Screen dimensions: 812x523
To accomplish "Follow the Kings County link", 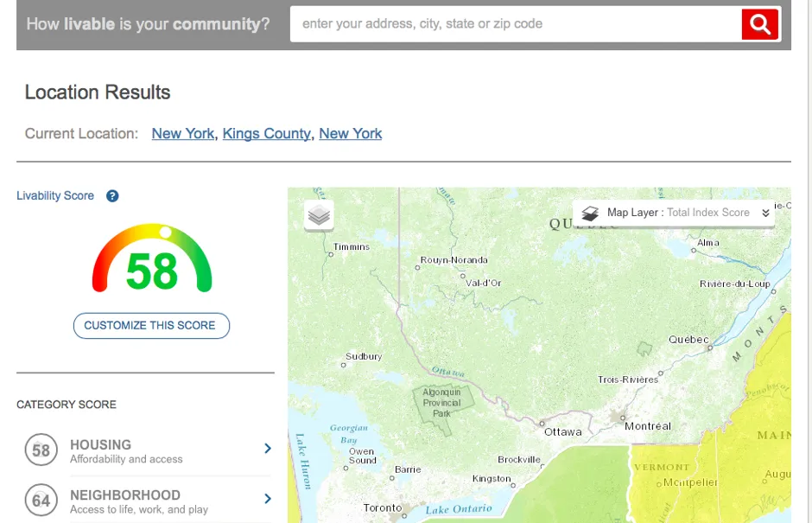I will click(266, 134).
